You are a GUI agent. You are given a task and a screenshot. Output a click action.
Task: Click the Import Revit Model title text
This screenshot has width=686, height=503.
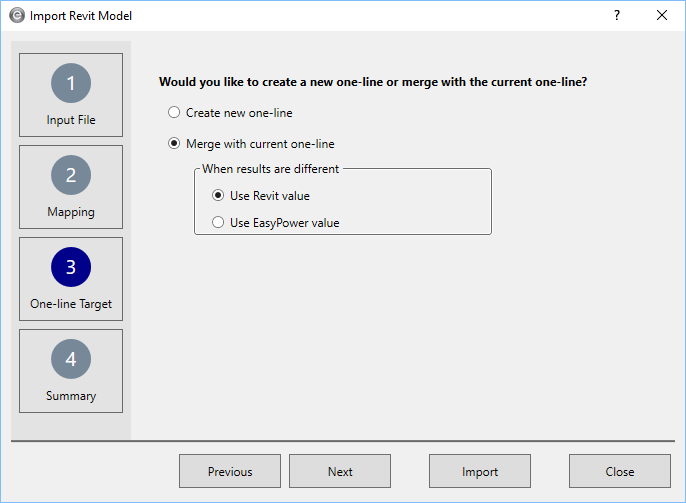pos(81,16)
